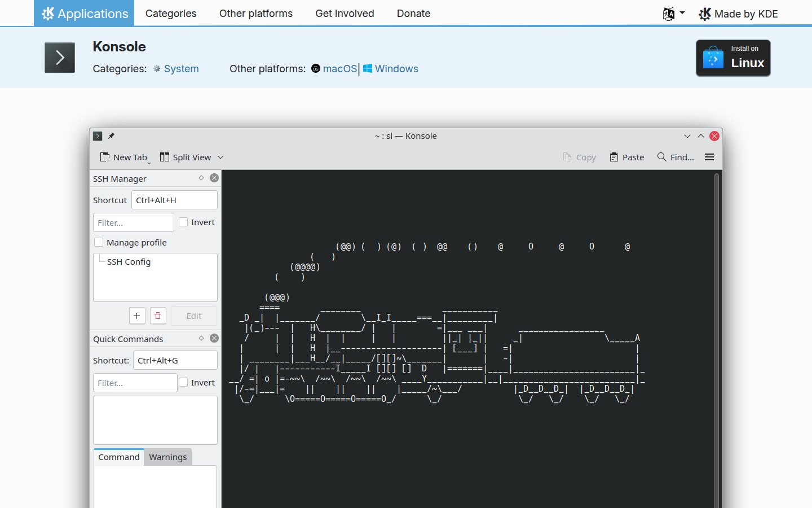Open a New Tab in Konsole
812x508 pixels.
pyautogui.click(x=124, y=157)
